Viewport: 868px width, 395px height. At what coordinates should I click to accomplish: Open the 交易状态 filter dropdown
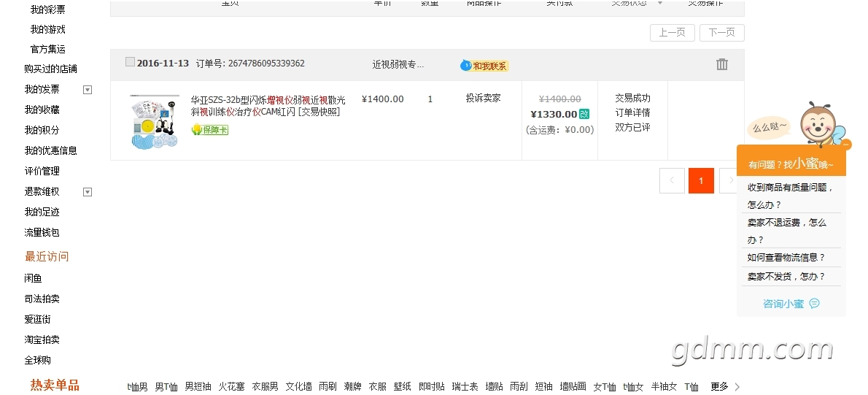pos(660,3)
